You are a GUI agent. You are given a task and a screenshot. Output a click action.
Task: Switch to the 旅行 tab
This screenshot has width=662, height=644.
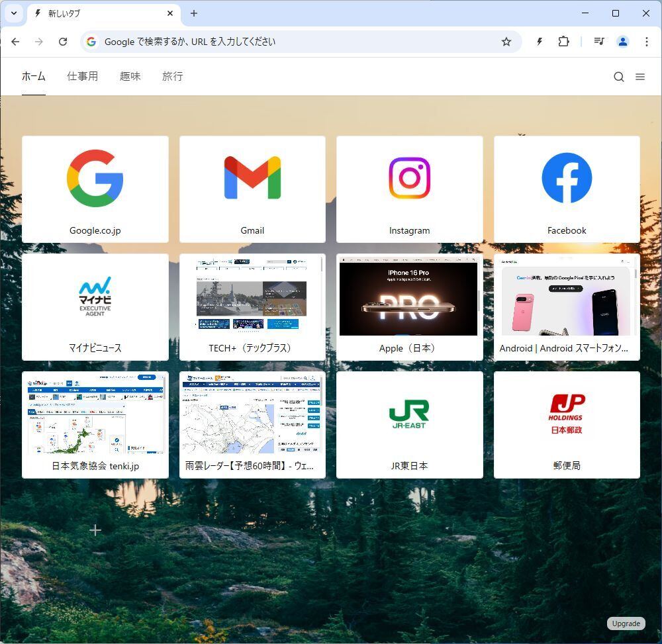pos(173,76)
